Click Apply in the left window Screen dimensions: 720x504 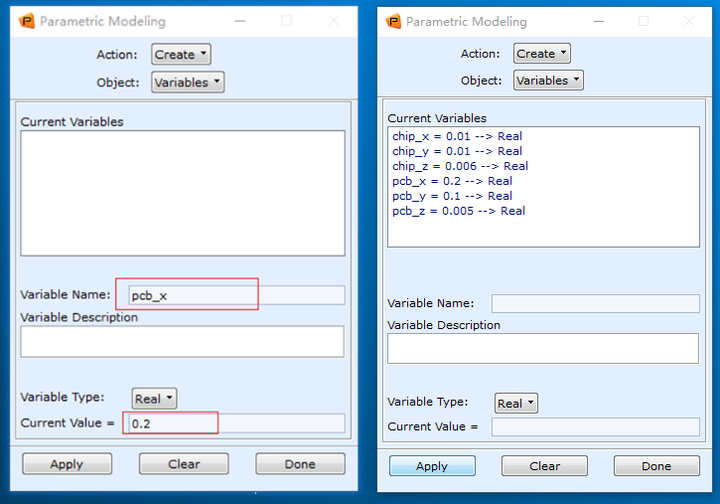click(x=67, y=464)
